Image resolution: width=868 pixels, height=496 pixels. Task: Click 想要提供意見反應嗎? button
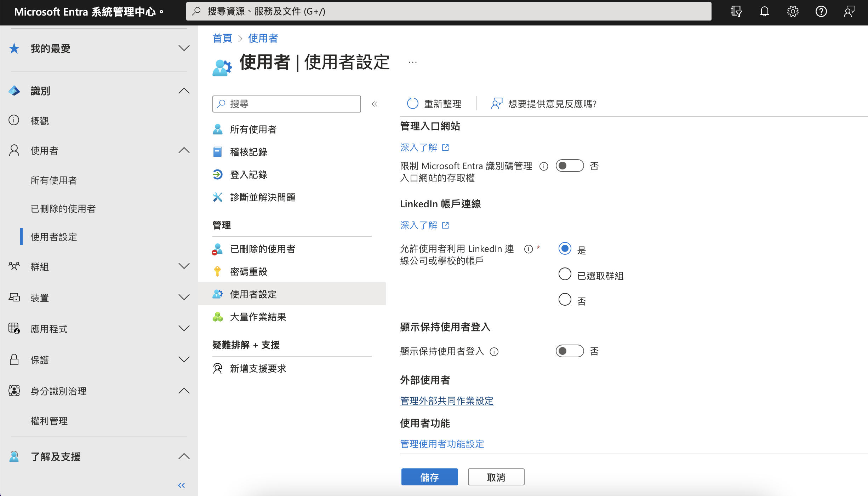(x=544, y=104)
